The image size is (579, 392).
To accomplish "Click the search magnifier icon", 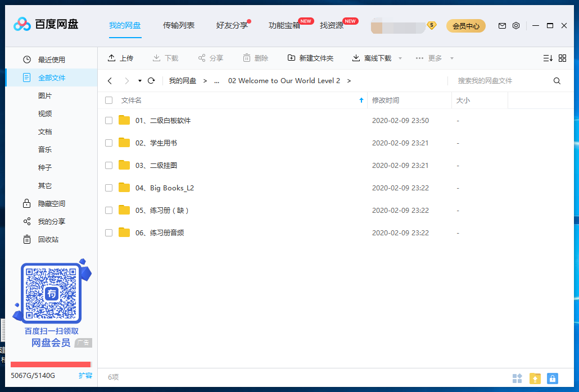I will (x=557, y=81).
